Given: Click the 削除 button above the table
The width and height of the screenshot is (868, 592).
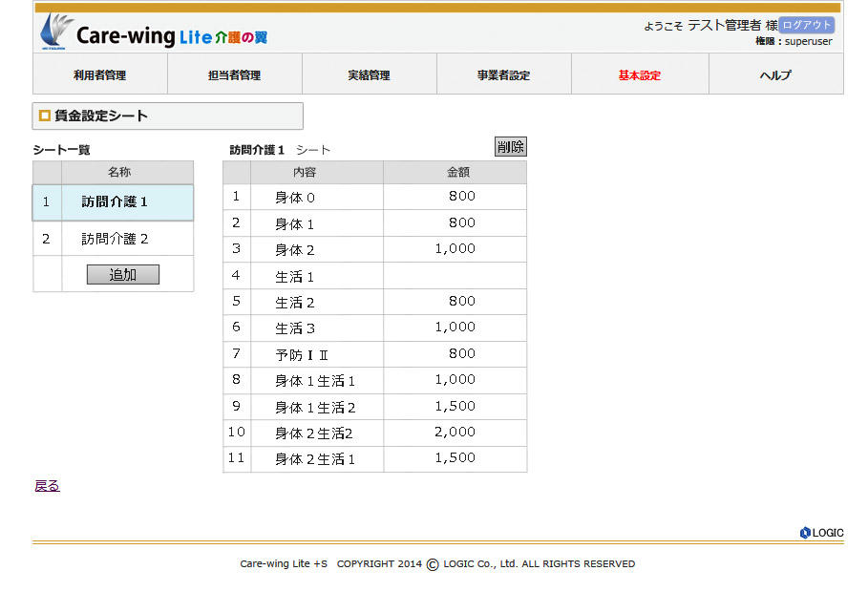Looking at the screenshot, I should [x=510, y=146].
